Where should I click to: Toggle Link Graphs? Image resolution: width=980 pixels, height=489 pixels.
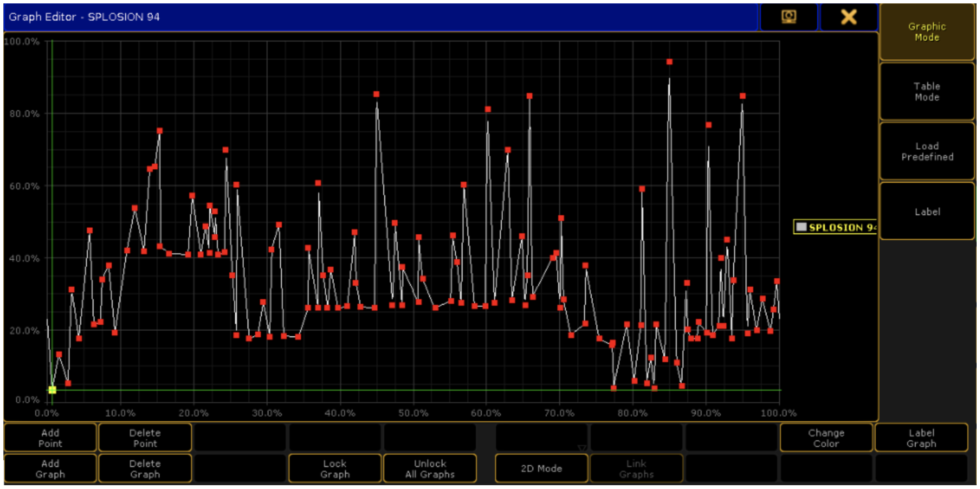point(636,469)
